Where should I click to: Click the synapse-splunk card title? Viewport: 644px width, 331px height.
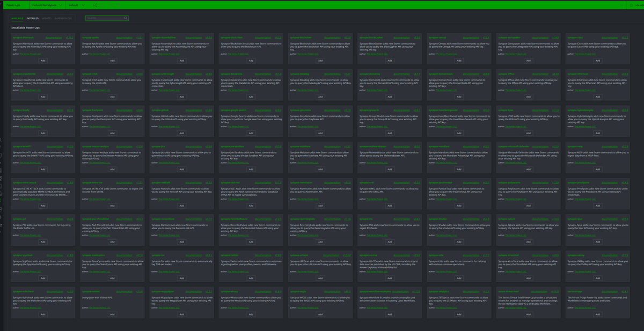click(x=507, y=219)
